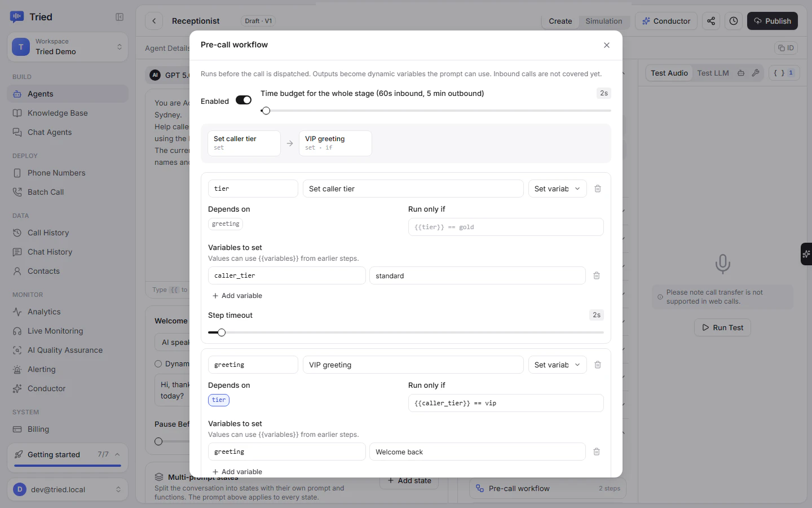812x508 pixels.
Task: Open version history clock icon
Action: tap(734, 21)
